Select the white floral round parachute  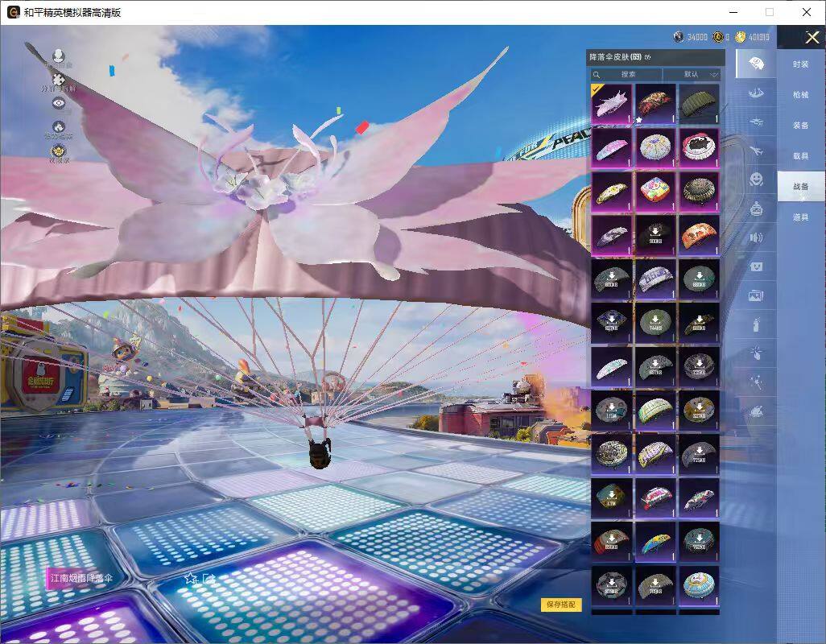pyautogui.click(x=655, y=148)
